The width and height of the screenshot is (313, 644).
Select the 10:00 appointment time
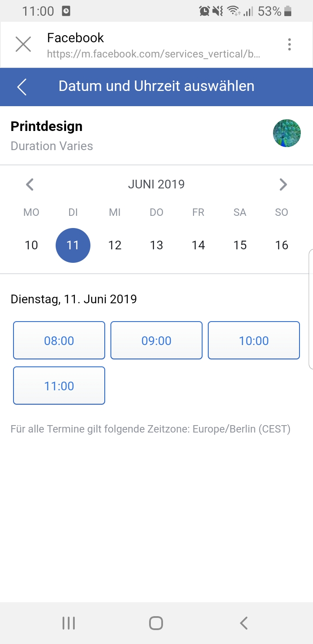coord(254,340)
